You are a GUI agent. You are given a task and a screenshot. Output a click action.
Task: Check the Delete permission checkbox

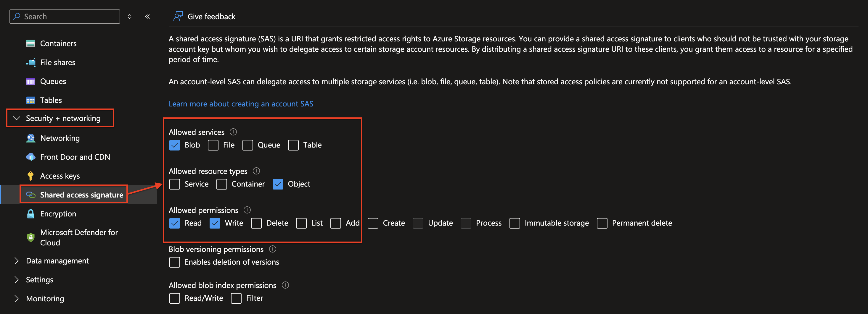(x=256, y=223)
